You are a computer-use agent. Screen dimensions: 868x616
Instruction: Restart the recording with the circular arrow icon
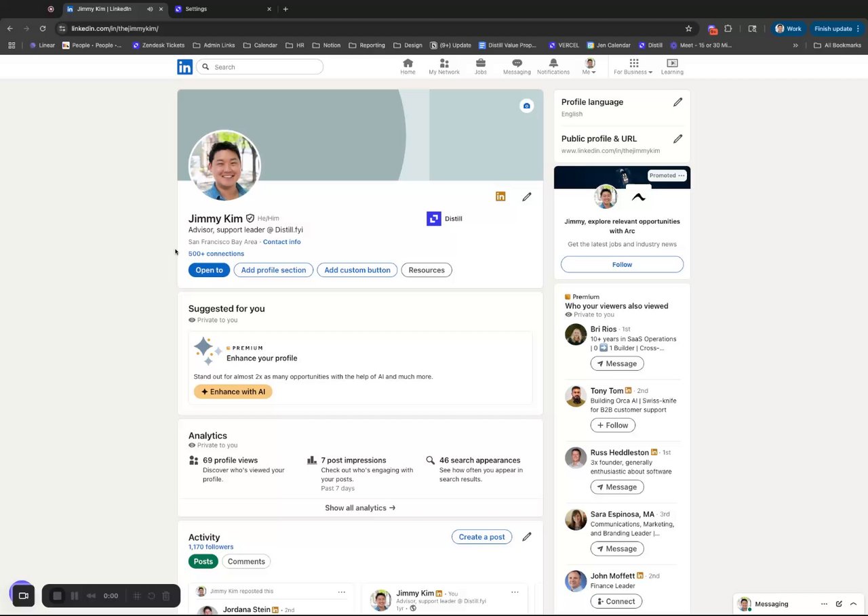click(151, 596)
